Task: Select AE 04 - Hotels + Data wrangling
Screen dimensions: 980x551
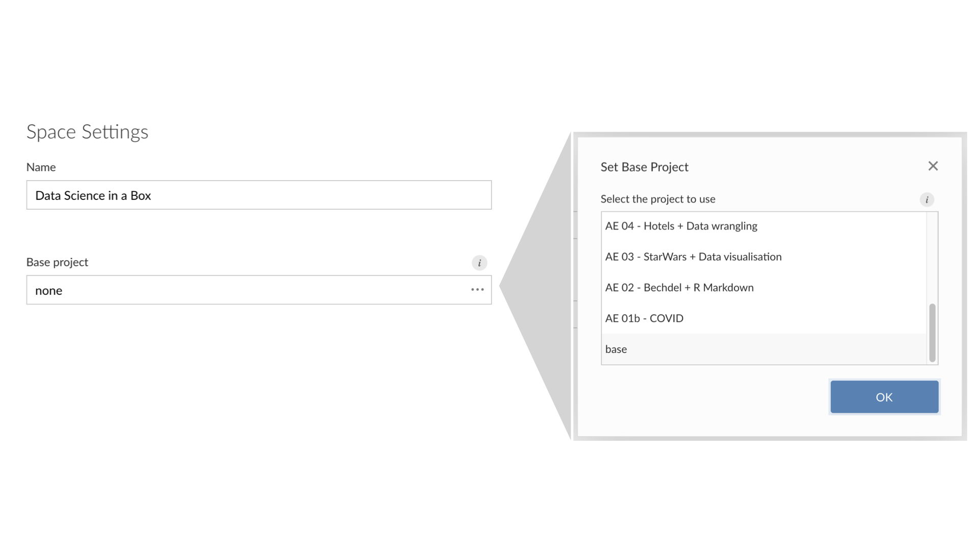Action: [x=764, y=226]
